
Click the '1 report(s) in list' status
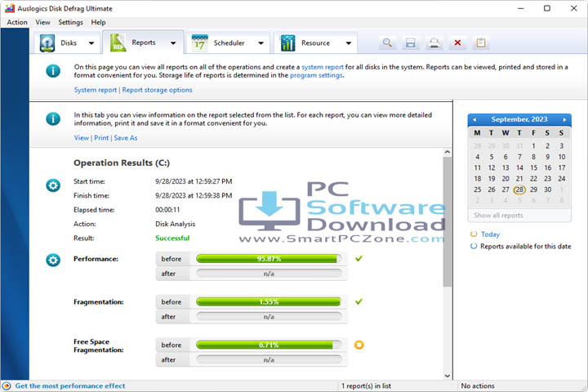[x=366, y=386]
